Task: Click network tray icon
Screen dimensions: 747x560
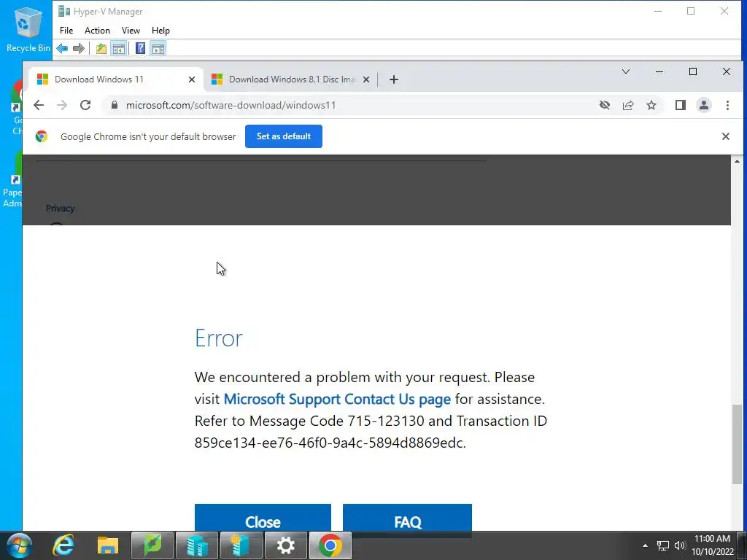Action: 662,545
